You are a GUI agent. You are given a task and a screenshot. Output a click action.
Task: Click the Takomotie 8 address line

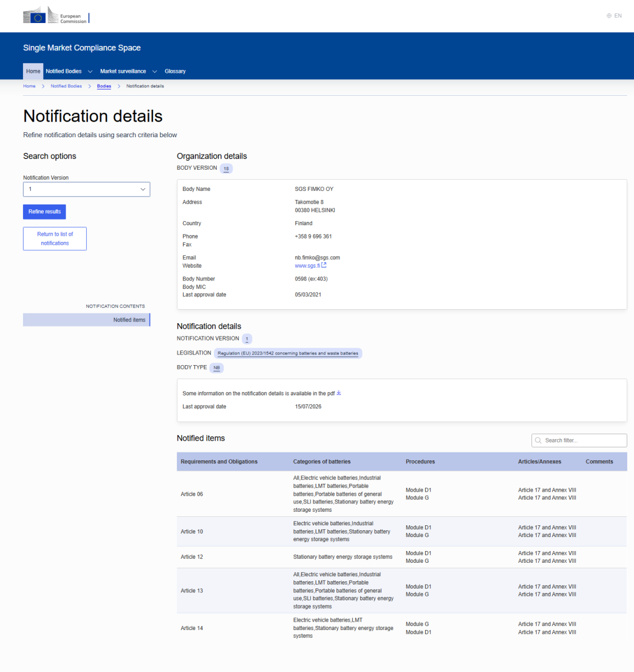309,203
